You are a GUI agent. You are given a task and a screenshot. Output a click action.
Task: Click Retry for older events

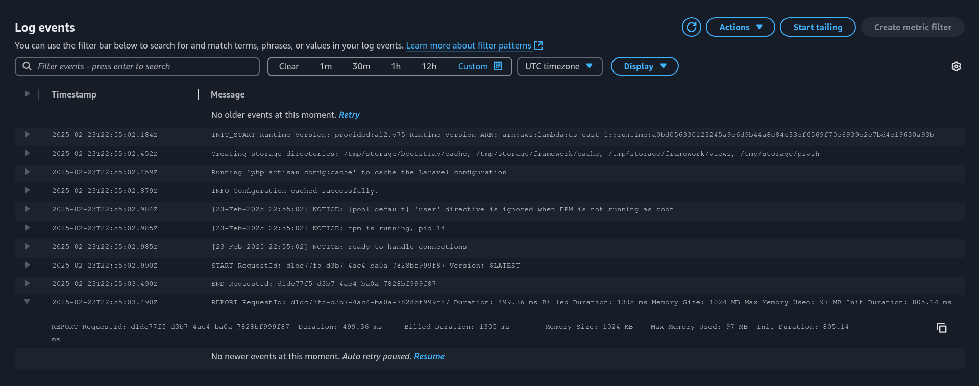(349, 115)
